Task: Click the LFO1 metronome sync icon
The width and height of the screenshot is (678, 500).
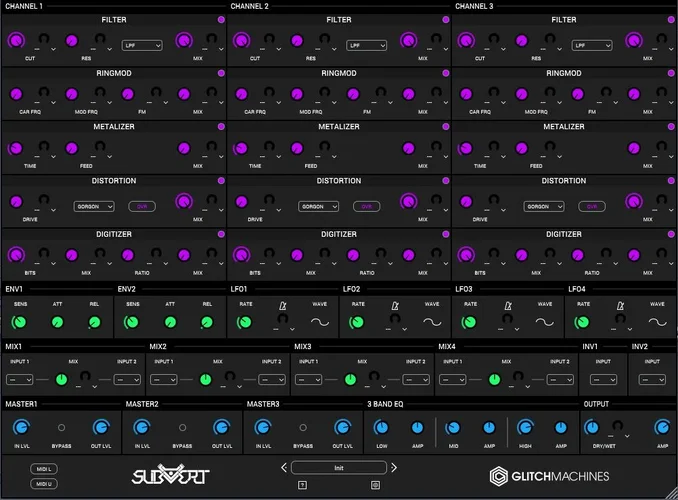Action: point(282,305)
